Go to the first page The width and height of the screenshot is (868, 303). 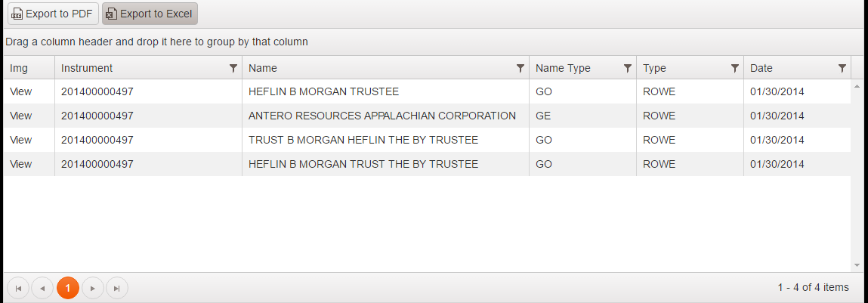pos(18,288)
